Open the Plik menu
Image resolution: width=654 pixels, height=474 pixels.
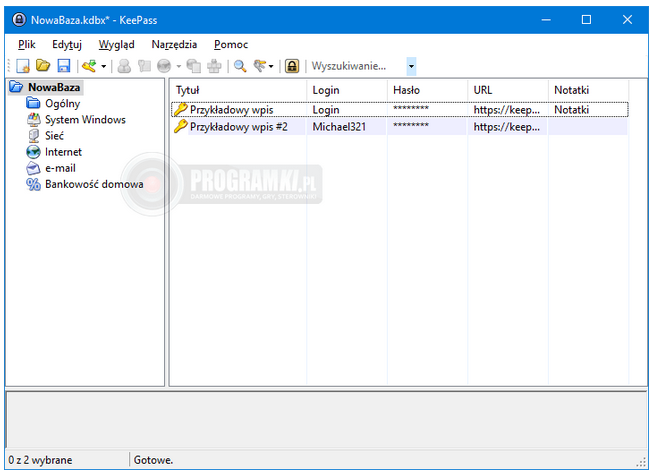27,44
